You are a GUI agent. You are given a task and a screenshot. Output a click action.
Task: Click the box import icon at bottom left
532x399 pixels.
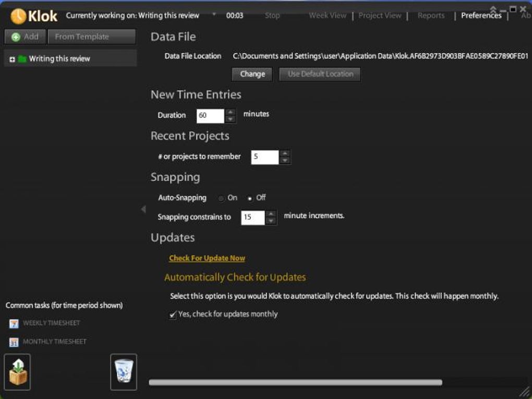pos(17,372)
